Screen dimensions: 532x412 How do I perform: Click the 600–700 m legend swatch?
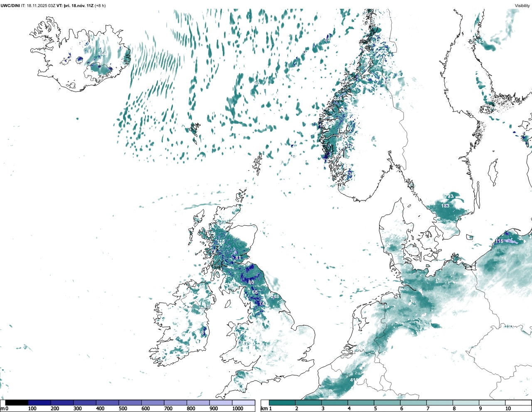[x=153, y=402]
